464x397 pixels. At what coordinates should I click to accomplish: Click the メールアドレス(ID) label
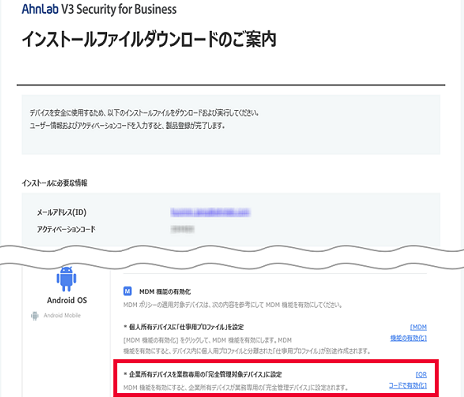(62, 212)
